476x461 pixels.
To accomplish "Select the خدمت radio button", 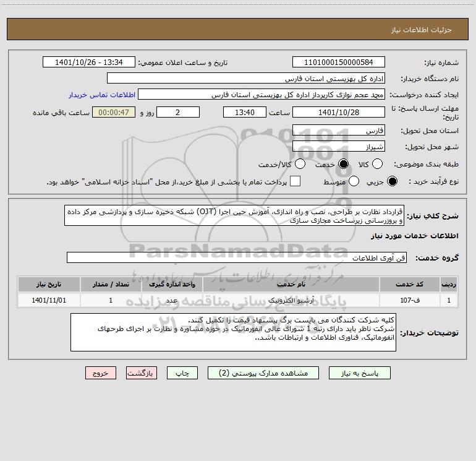I will pos(344,164).
